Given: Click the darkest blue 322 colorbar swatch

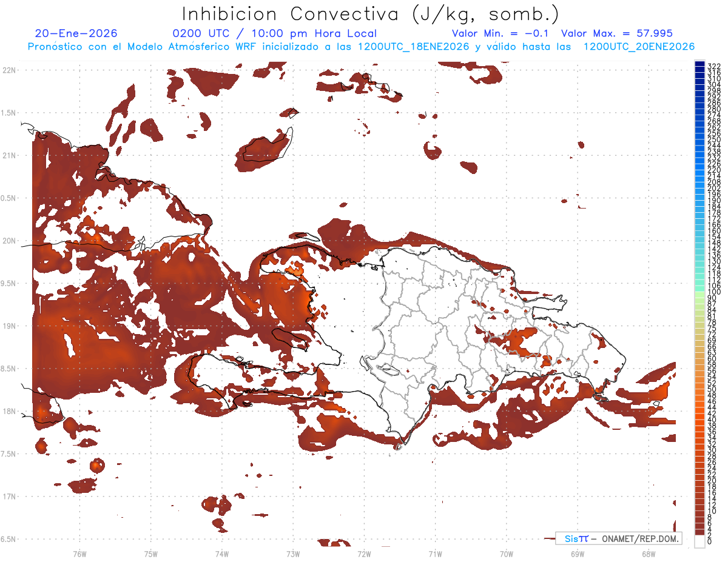Looking at the screenshot, I should pos(700,64).
